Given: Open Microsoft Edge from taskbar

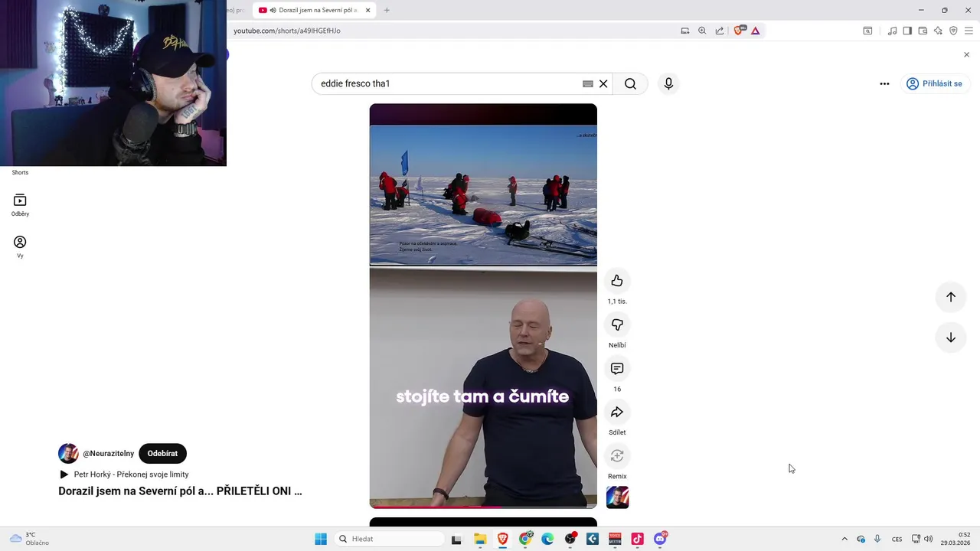Looking at the screenshot, I should pyautogui.click(x=547, y=539).
